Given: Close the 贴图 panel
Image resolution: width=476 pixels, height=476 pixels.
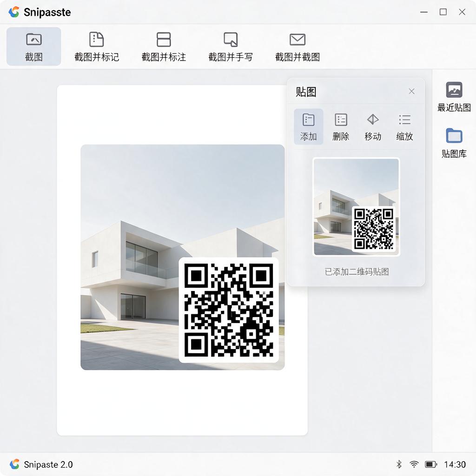Looking at the screenshot, I should (411, 92).
